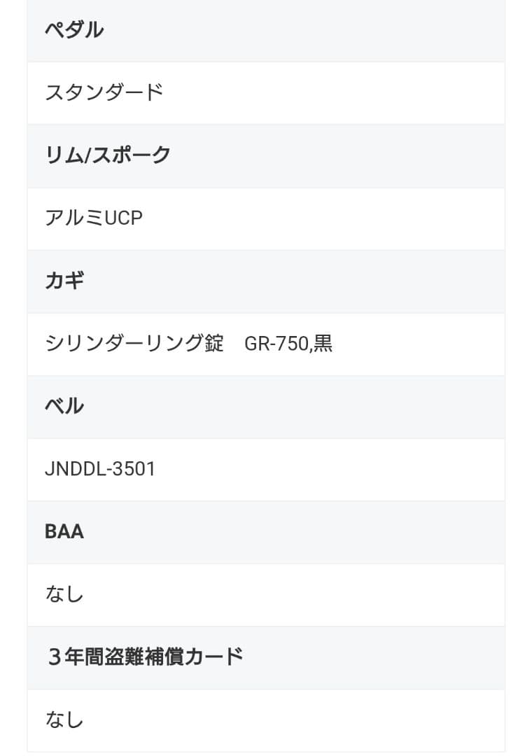This screenshot has width=532, height=756.
Task: Select なし under 3年間盗難補償カード
Action: click(64, 720)
